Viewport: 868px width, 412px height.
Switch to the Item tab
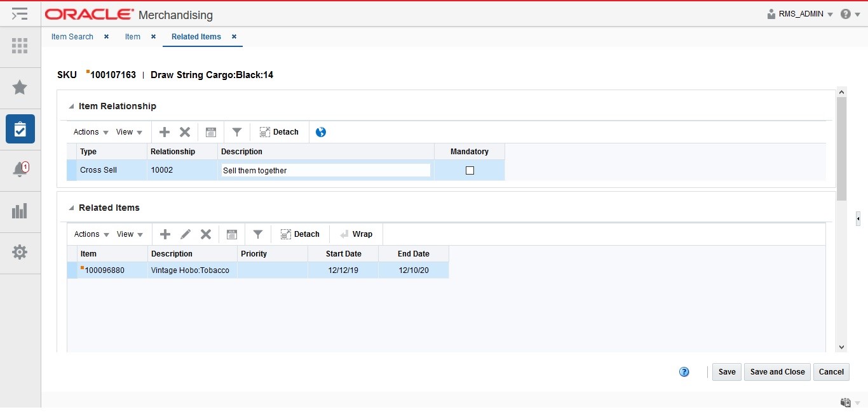tap(133, 37)
